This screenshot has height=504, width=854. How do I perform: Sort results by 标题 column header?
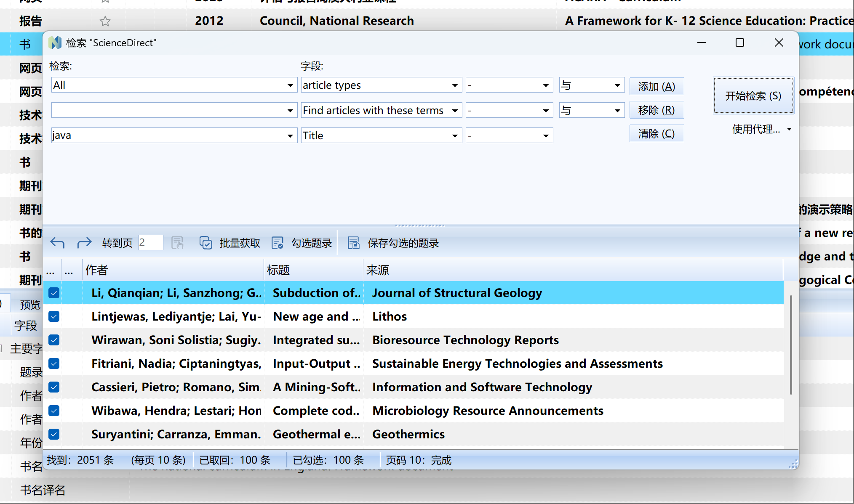[x=314, y=270]
